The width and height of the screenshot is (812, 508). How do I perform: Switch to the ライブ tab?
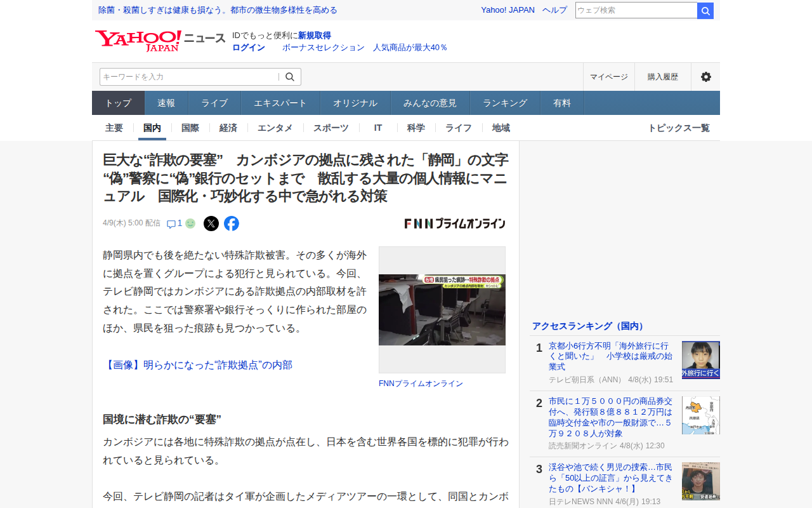click(x=214, y=103)
